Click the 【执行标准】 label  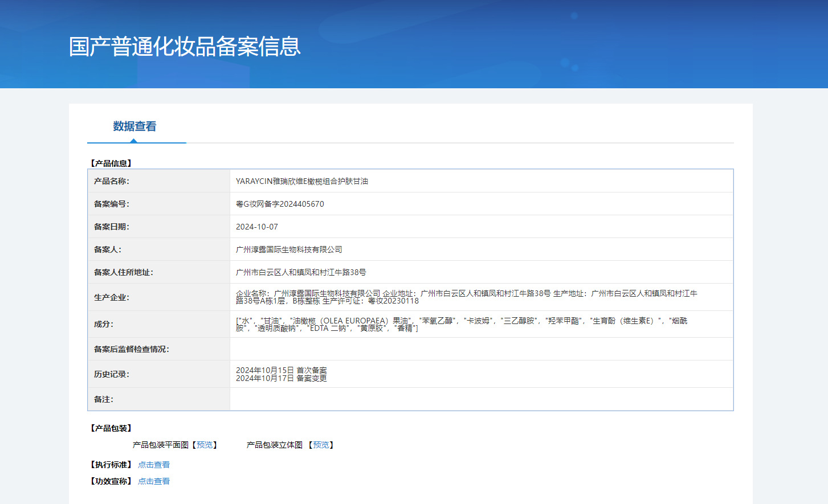111,465
